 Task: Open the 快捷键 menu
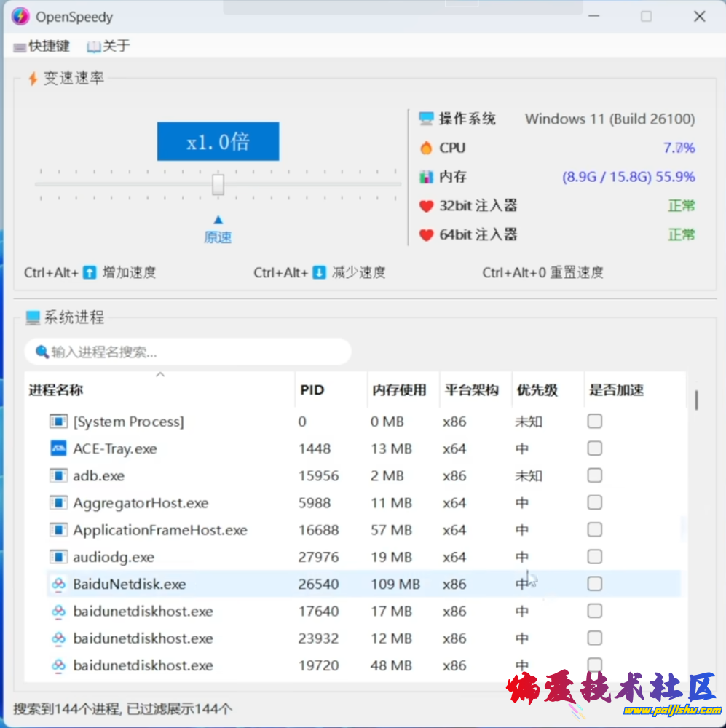(42, 46)
